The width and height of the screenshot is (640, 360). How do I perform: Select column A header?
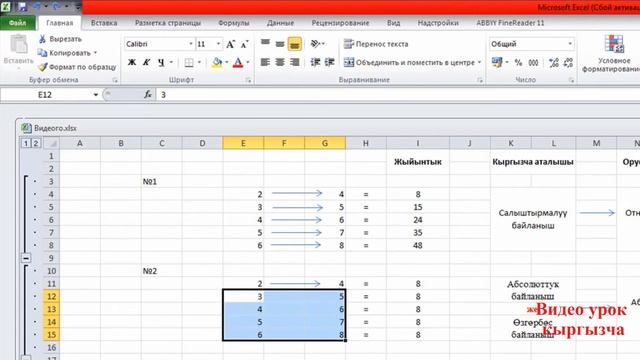80,143
